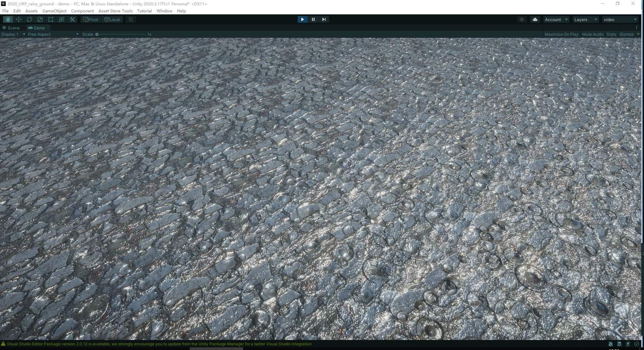Click Mute Audio in the Game view
The height and width of the screenshot is (350, 644).
coord(592,34)
